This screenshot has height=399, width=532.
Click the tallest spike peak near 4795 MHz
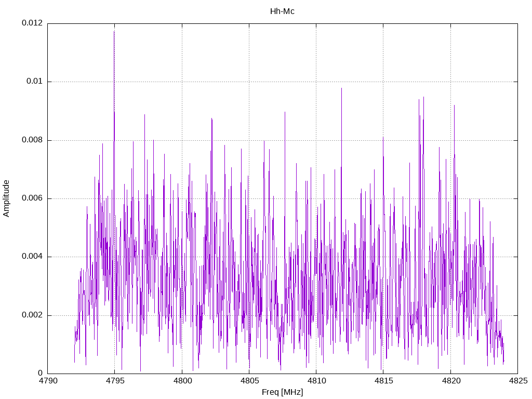114,32
